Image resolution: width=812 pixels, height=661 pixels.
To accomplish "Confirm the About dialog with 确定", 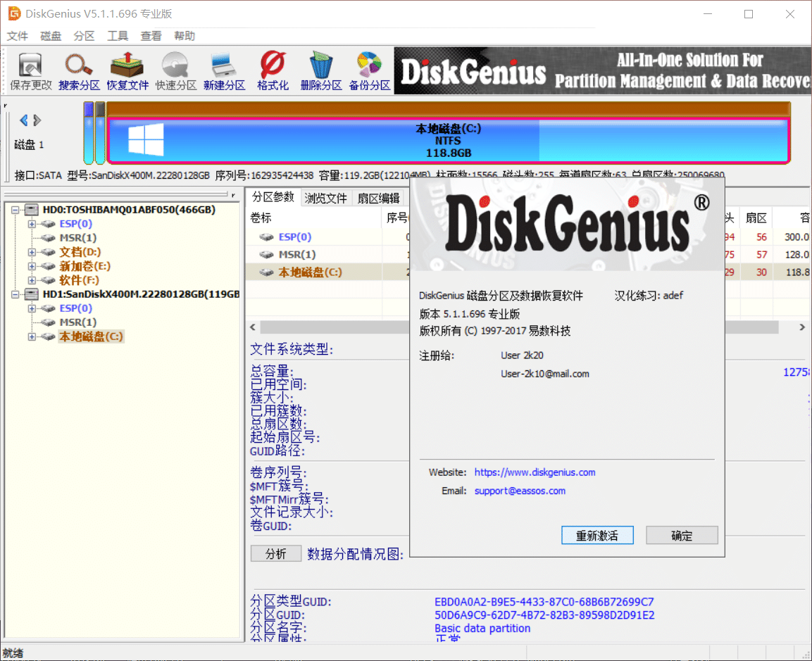I will point(682,535).
